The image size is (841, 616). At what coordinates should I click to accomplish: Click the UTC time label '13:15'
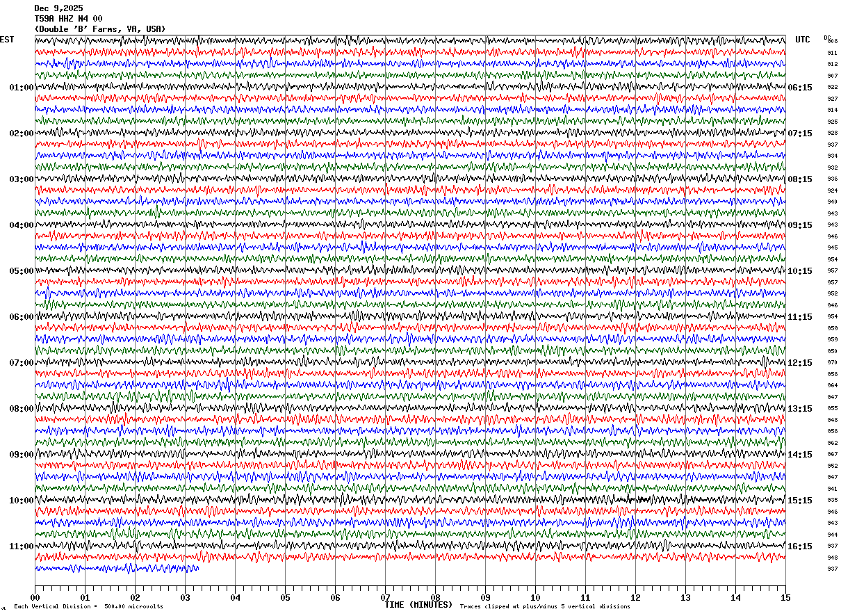[800, 409]
